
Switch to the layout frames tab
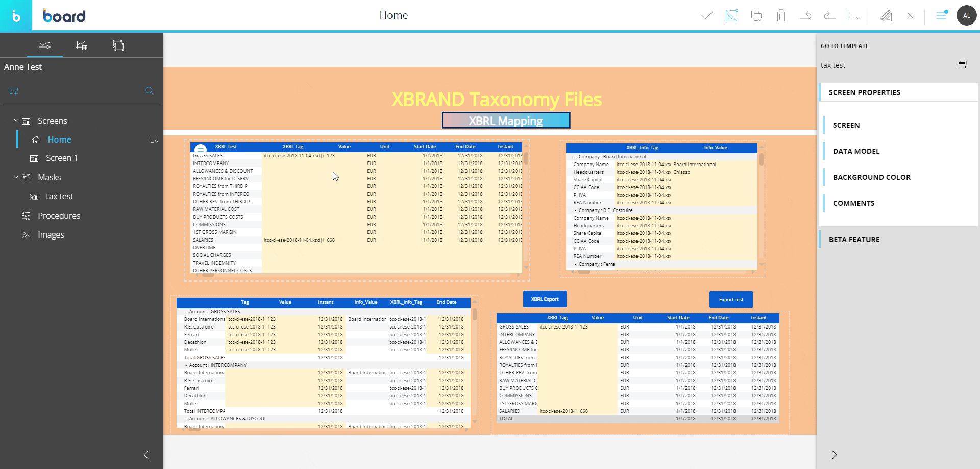(x=118, y=45)
